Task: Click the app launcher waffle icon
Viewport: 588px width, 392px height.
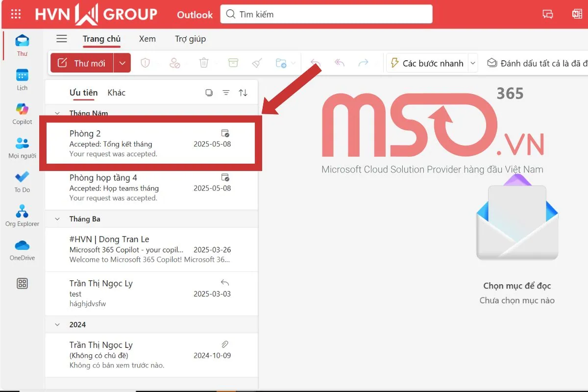Action: [16, 14]
